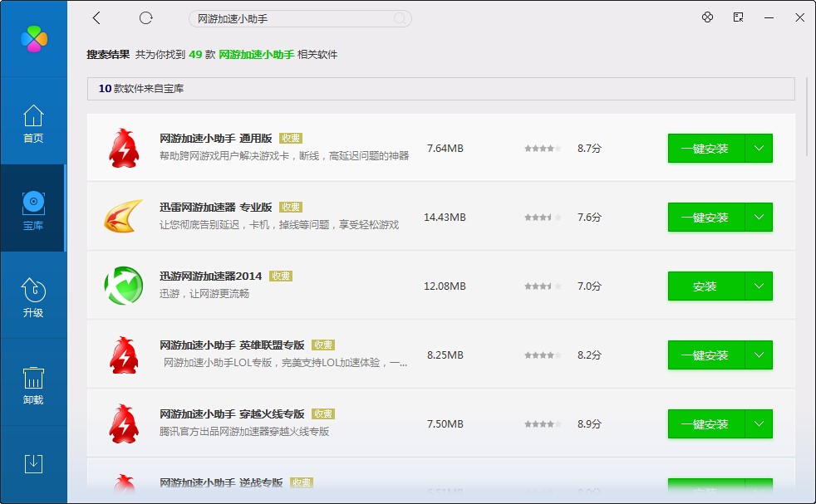
Task: Click the back arrow at the top left
Action: (97, 17)
